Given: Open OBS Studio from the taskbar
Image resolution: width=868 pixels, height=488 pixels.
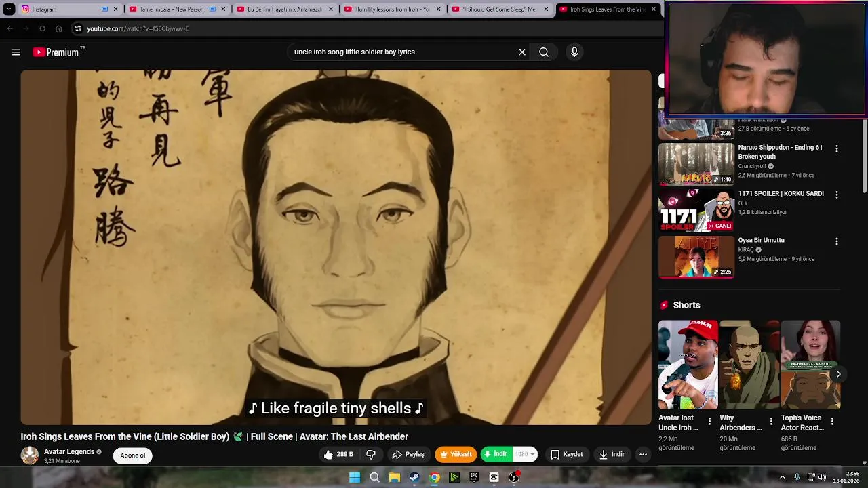Looking at the screenshot, I should 514,478.
